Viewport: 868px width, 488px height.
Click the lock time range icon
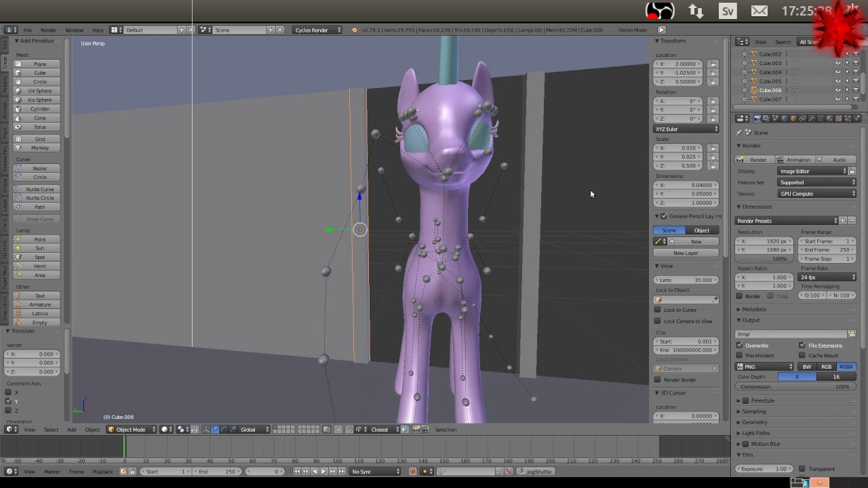(x=132, y=472)
